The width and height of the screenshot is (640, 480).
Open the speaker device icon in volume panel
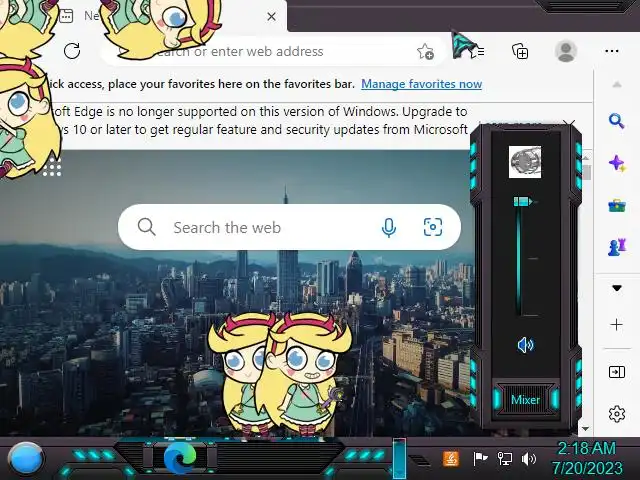coord(525,162)
